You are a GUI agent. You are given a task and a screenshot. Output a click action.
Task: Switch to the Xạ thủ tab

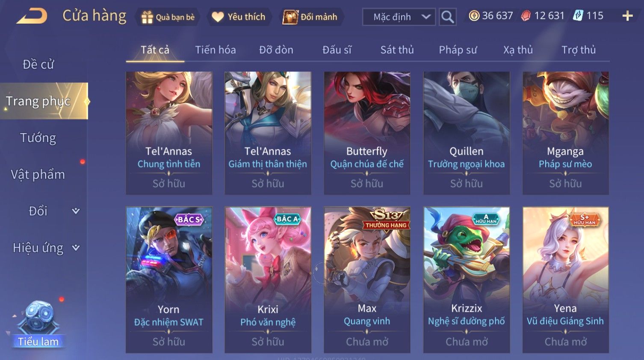518,50
